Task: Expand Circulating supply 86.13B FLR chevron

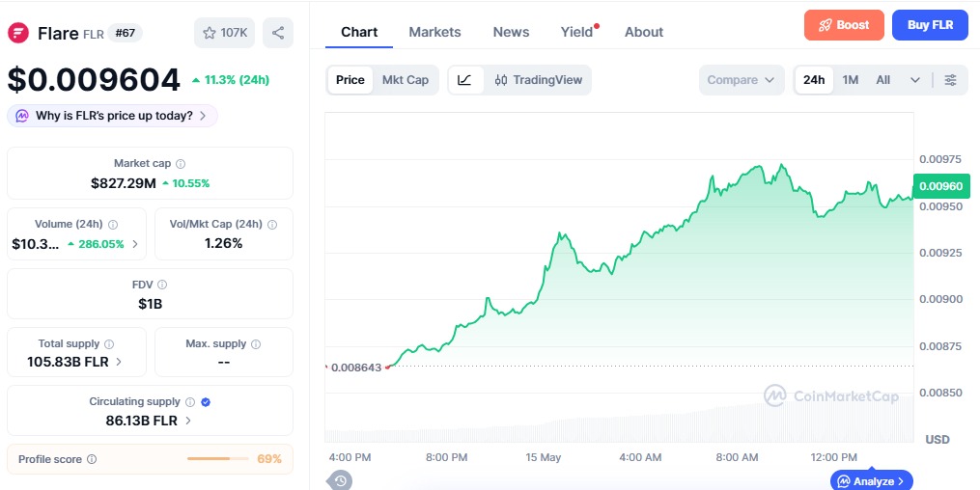Action: [188, 421]
